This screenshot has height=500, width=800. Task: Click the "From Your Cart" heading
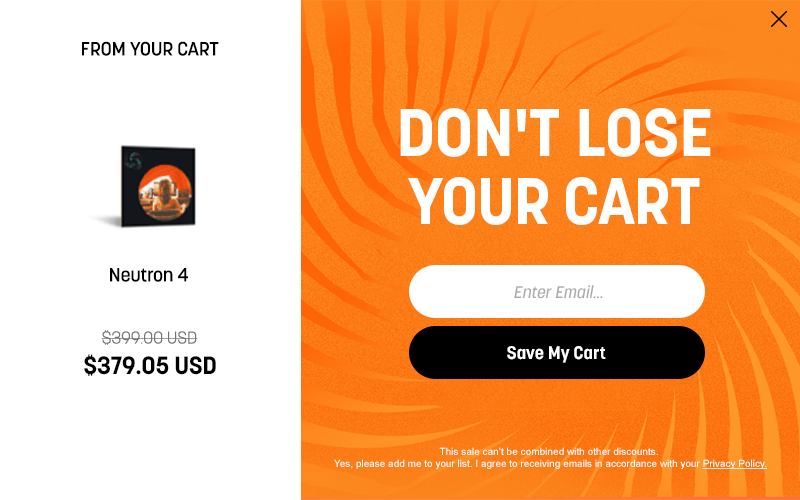(149, 49)
